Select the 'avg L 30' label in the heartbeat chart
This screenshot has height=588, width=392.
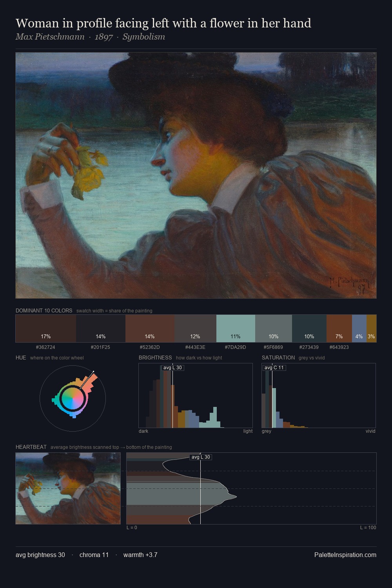201,457
